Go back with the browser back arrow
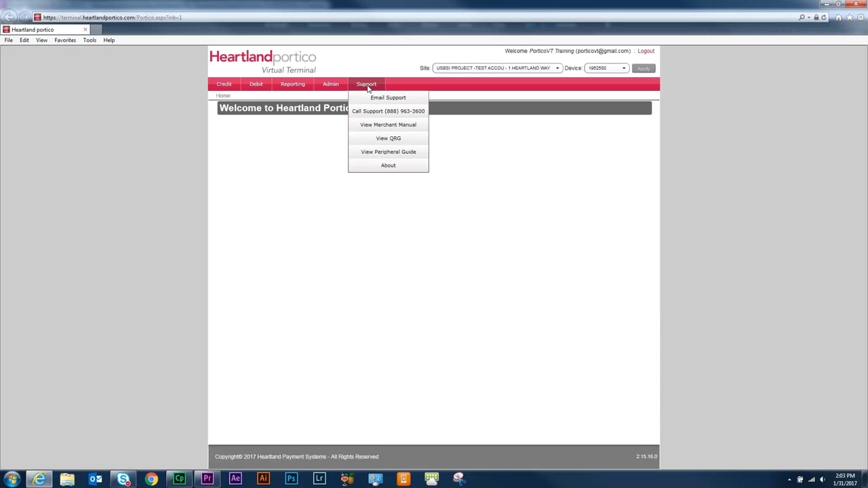The height and width of the screenshot is (488, 868). pos(9,17)
